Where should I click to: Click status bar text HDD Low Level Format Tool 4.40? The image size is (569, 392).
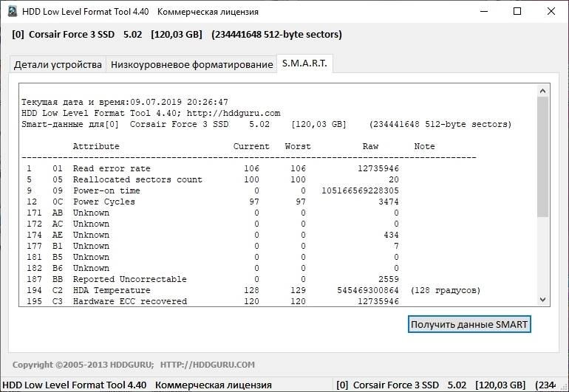coord(75,385)
